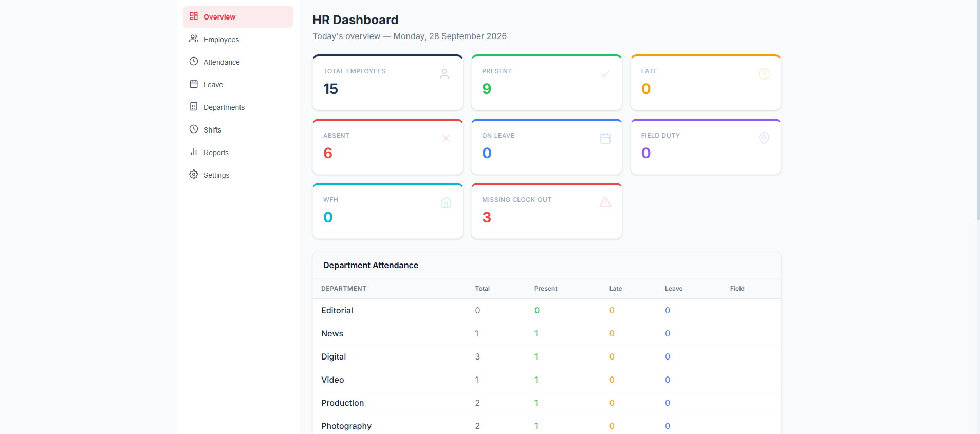Go to the Employees page
This screenshot has width=980, height=434.
(x=238, y=40)
